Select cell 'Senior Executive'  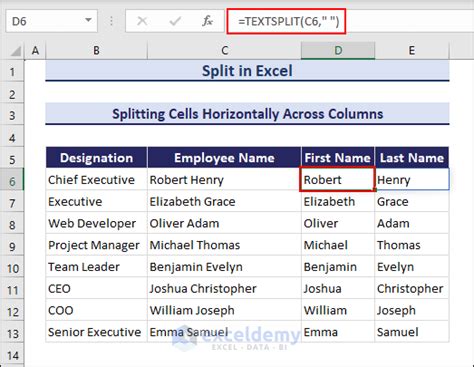click(x=96, y=332)
